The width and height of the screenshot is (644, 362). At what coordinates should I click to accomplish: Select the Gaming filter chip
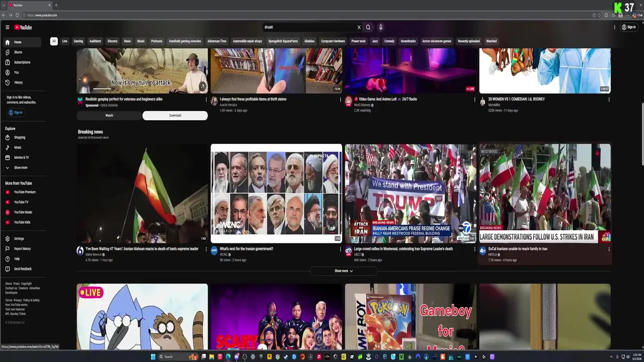[78, 41]
